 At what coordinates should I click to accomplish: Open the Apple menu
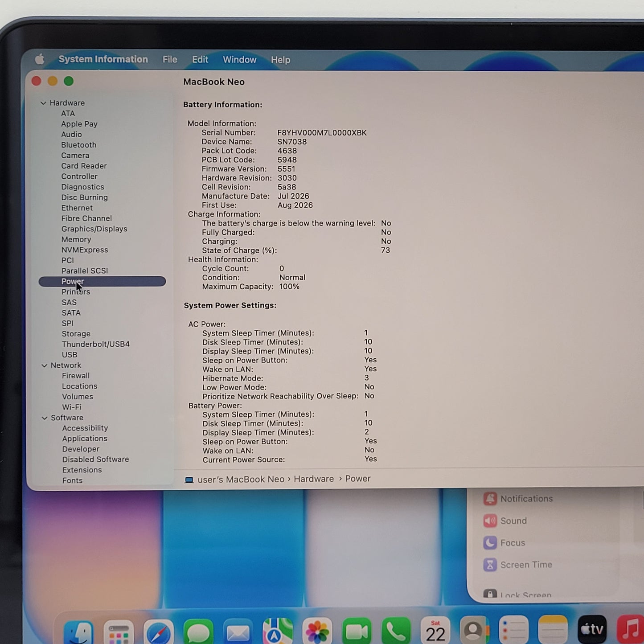(x=40, y=59)
